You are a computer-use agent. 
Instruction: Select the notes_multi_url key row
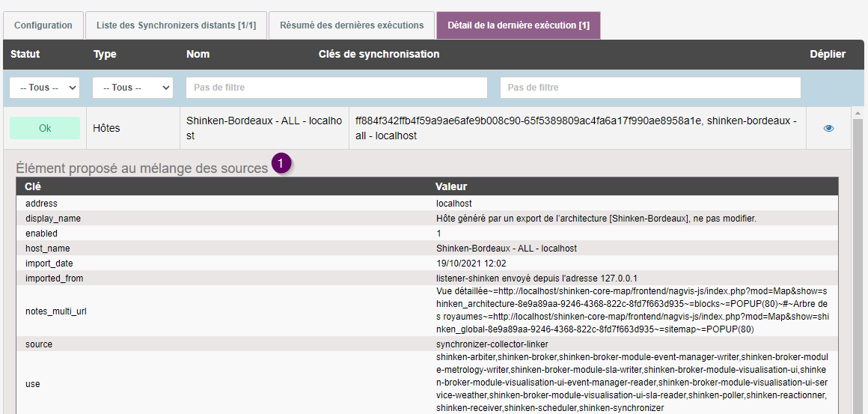pos(56,311)
